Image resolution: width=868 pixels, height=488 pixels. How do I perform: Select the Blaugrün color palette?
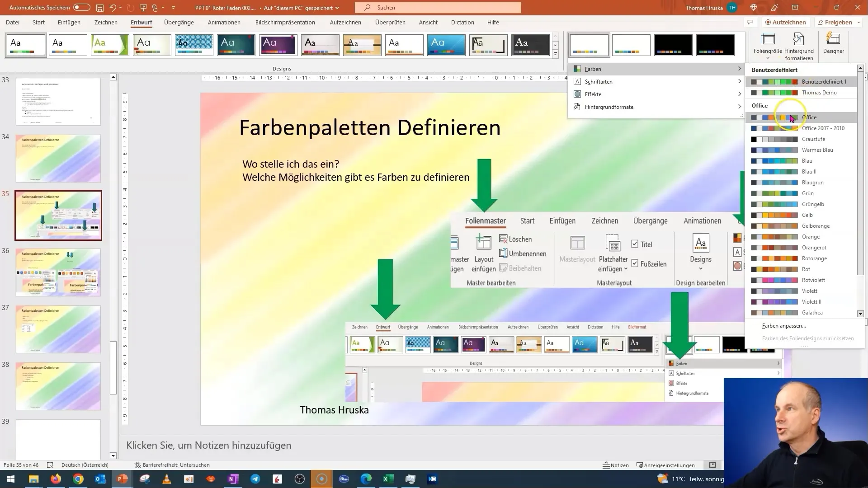click(801, 183)
